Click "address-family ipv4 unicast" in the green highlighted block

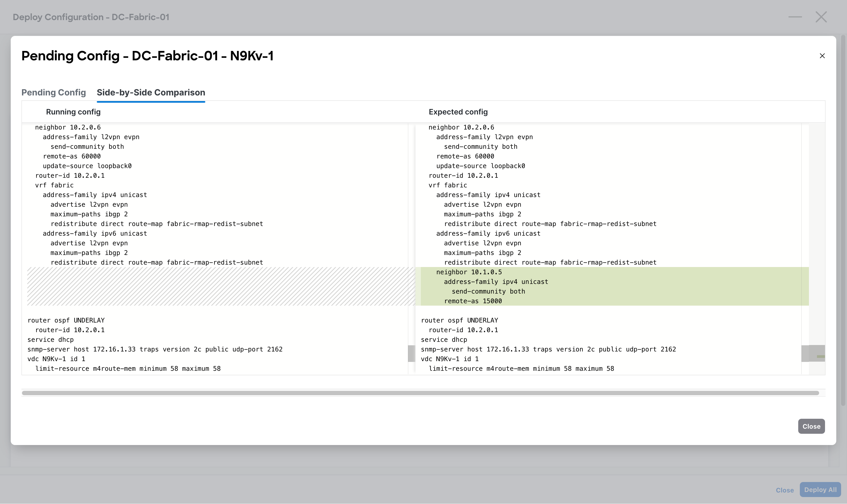[x=496, y=281]
